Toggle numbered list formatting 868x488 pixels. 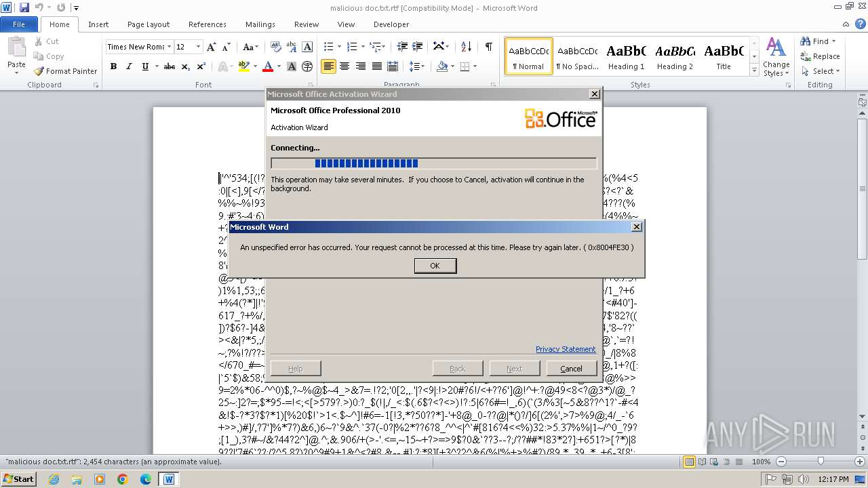pos(351,47)
